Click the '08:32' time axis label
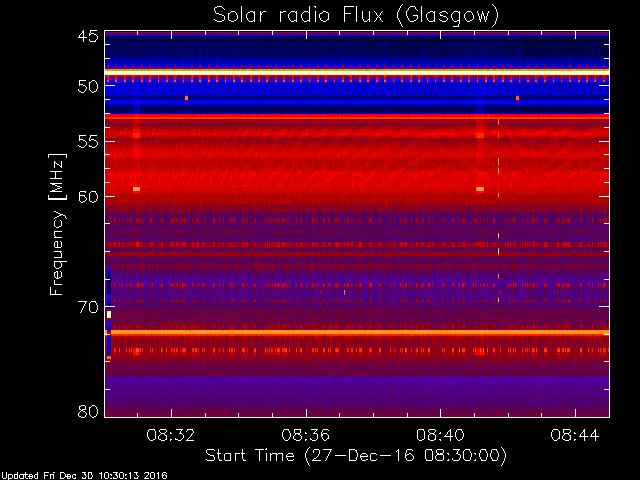The image size is (640, 480). point(171,435)
